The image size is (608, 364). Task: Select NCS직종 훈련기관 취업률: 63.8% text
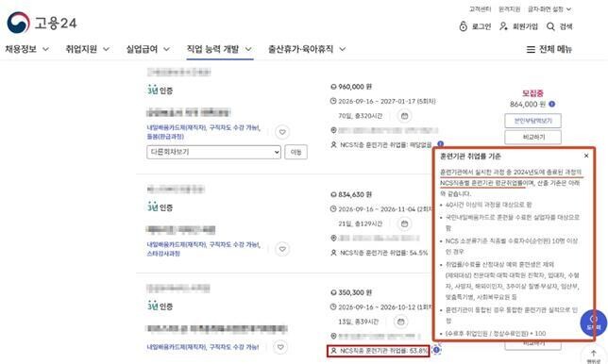point(383,351)
